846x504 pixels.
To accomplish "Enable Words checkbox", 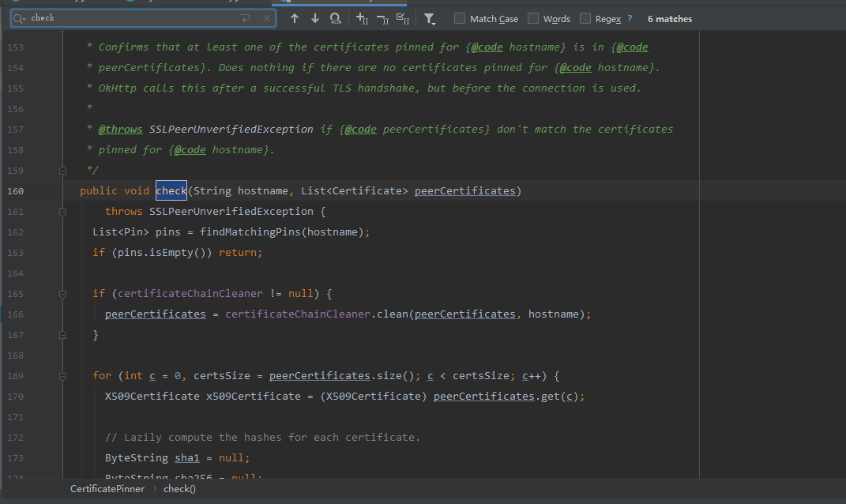I will click(x=533, y=18).
